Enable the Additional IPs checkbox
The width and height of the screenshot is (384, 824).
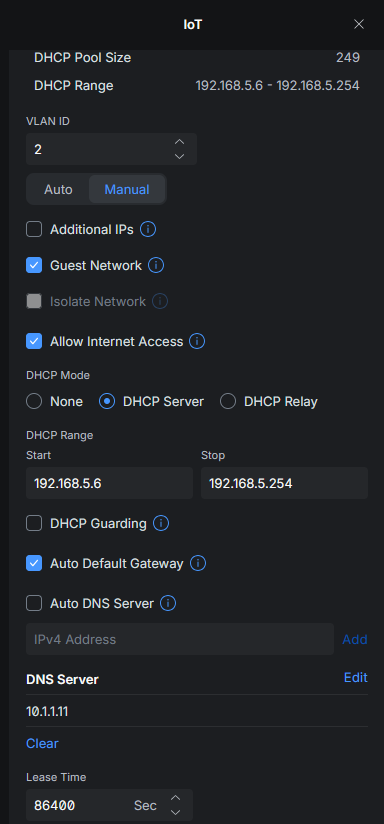pos(34,230)
